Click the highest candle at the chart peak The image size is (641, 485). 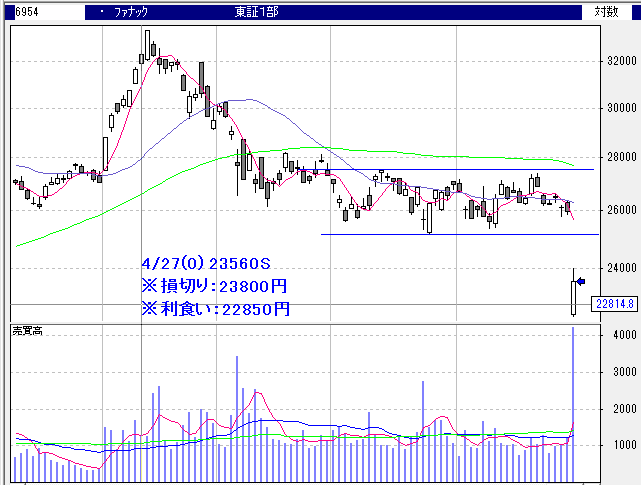click(147, 44)
